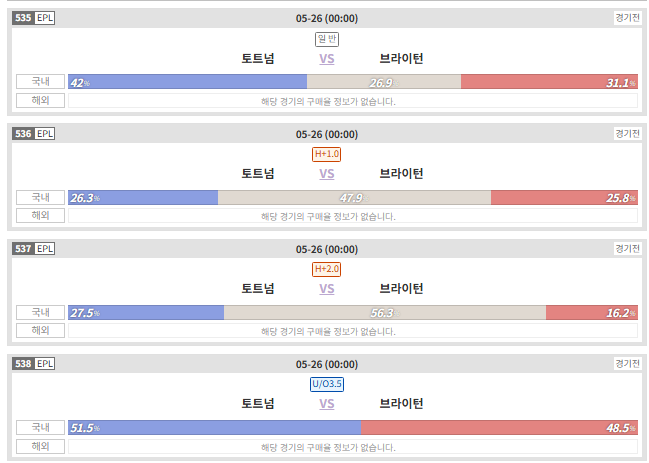Screen dimensions: 649x463
Task: Click the 42% blue home bar in match 535
Action: [187, 82]
